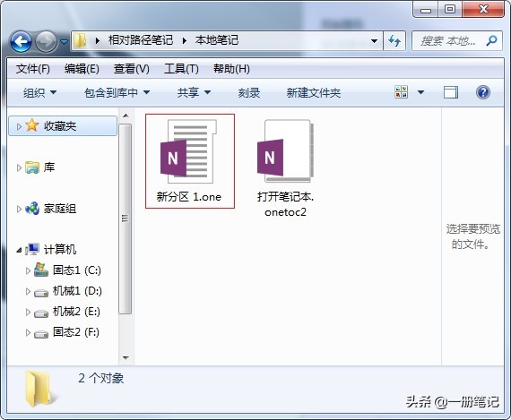Open the more view options arrow
The width and height of the screenshot is (511, 420).
(421, 92)
